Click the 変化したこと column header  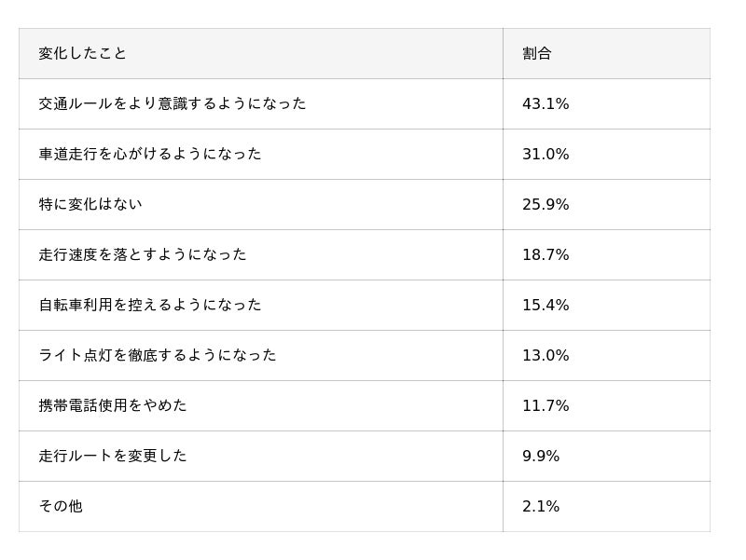pos(261,53)
